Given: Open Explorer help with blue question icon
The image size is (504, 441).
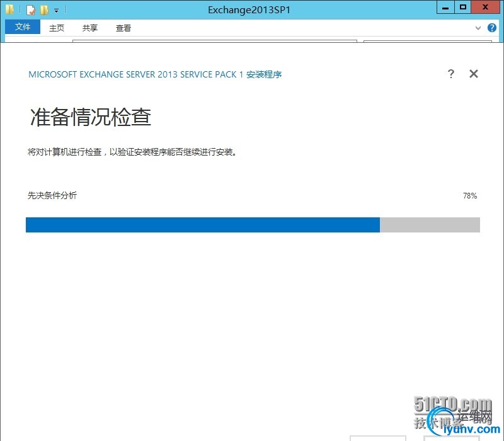Looking at the screenshot, I should (x=492, y=28).
